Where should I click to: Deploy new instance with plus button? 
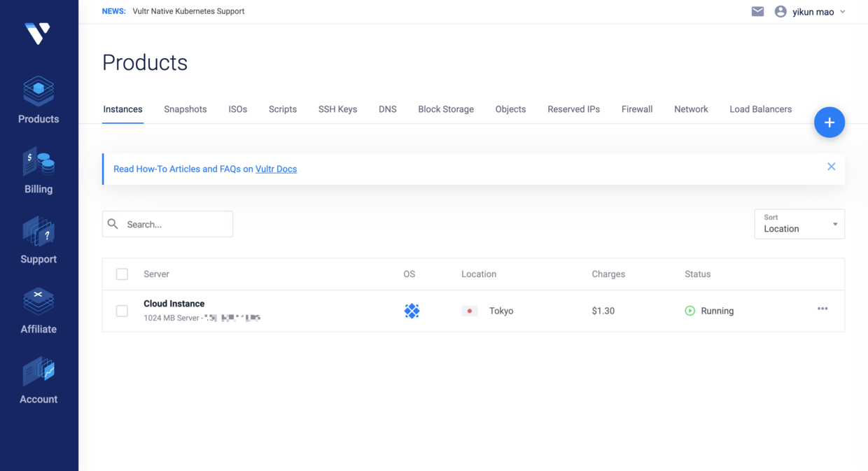(x=829, y=122)
